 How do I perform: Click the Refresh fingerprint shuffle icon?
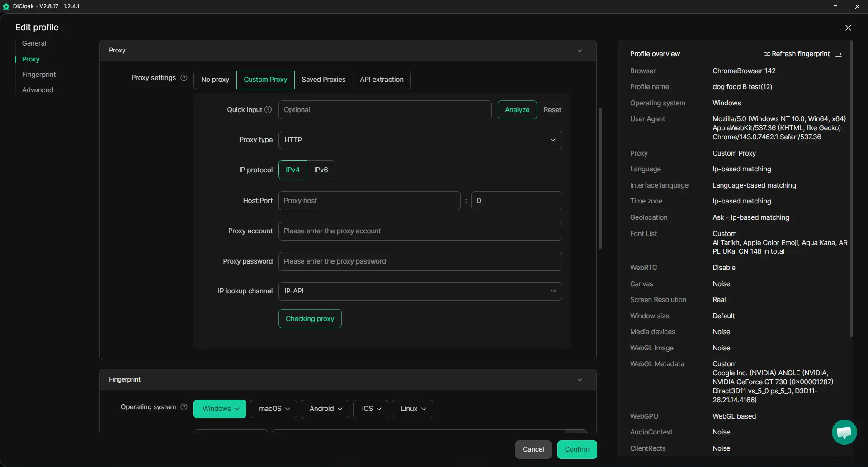[x=767, y=54]
